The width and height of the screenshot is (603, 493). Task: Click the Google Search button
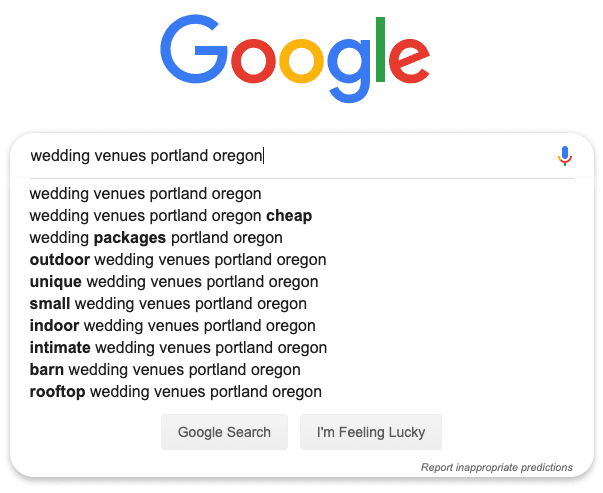click(224, 432)
